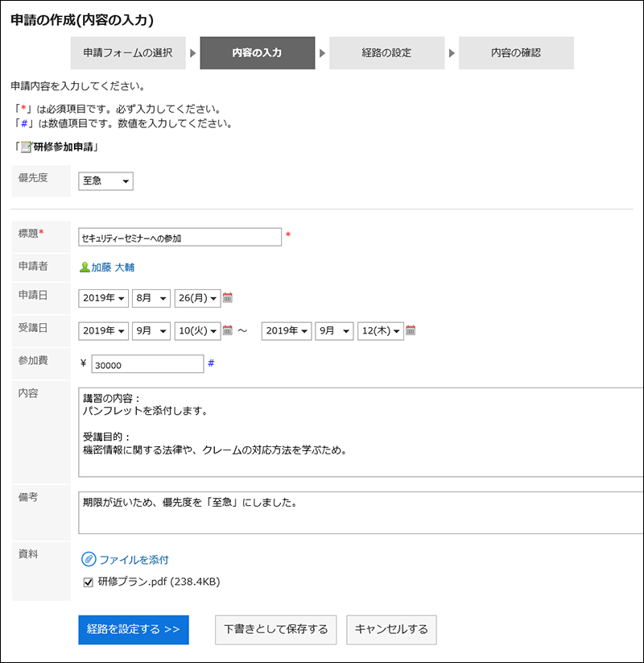The width and height of the screenshot is (644, 663).
Task: Click the 研修参加申請 form icon
Action: 27,147
